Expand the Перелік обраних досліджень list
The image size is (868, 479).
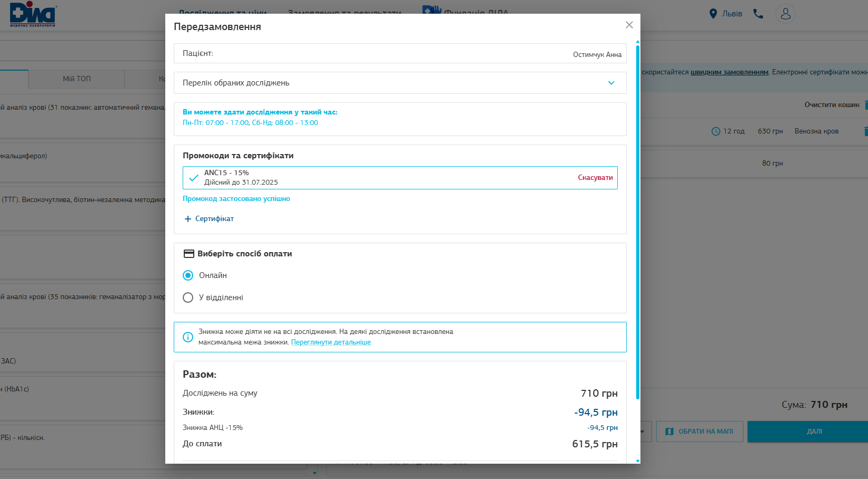pos(611,83)
